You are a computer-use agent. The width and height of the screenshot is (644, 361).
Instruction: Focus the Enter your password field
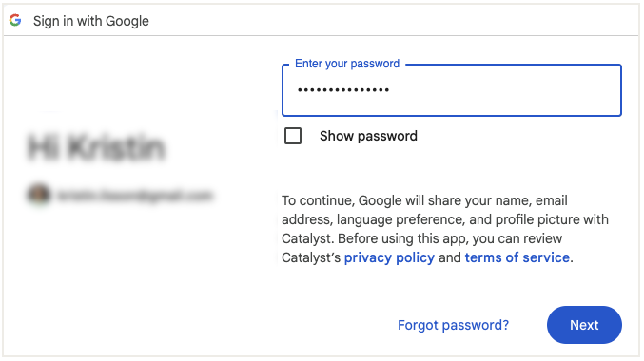click(x=452, y=90)
